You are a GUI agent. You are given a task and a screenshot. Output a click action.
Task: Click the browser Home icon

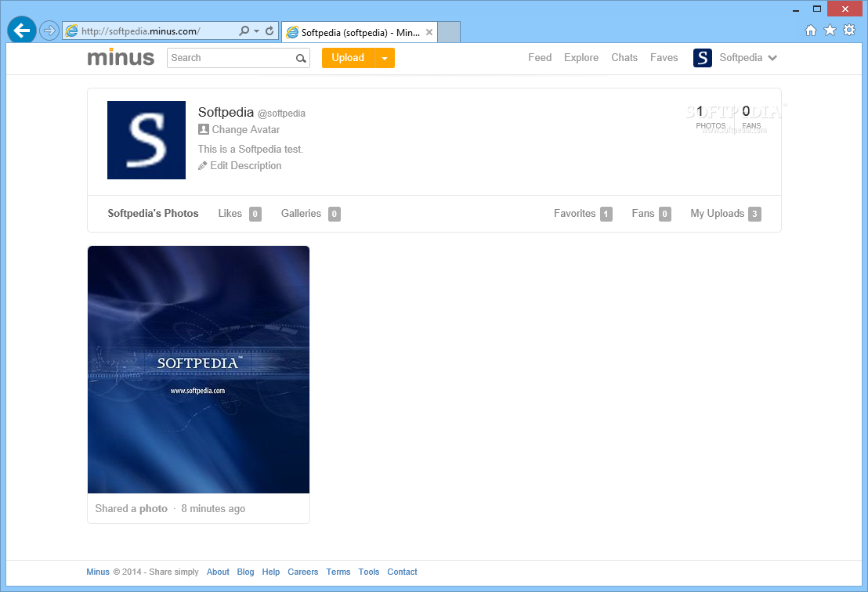pos(811,31)
